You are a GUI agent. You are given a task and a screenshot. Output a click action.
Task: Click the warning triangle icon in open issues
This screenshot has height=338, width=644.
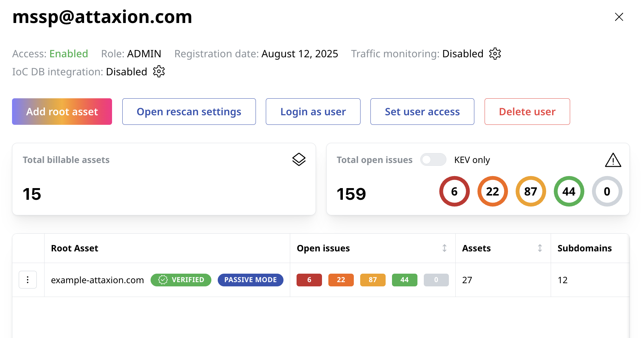pos(613,160)
